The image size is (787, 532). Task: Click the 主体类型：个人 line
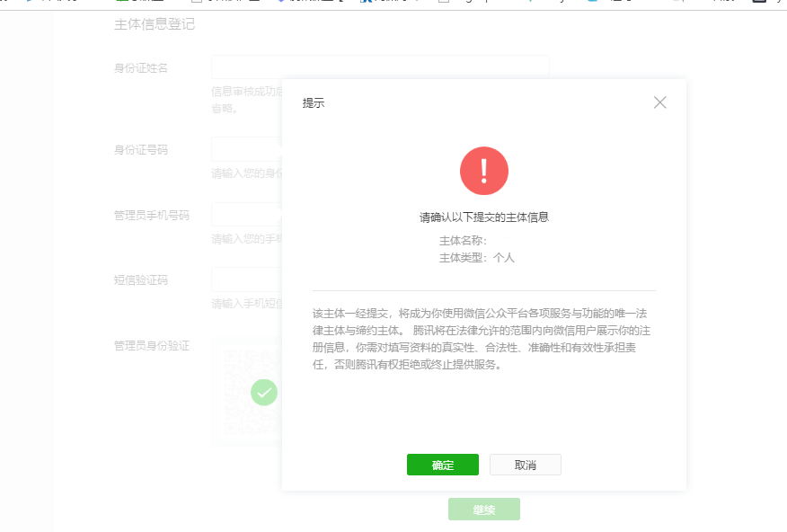[477, 258]
